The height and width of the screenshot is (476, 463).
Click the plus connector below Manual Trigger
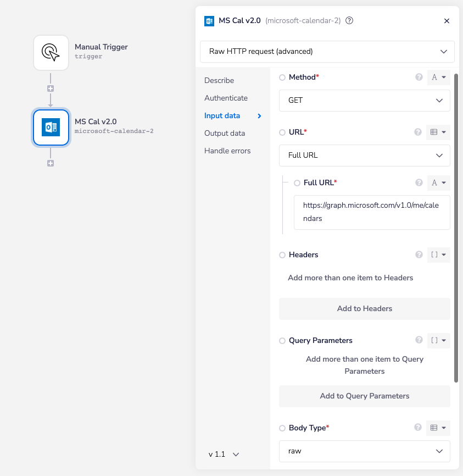51,88
